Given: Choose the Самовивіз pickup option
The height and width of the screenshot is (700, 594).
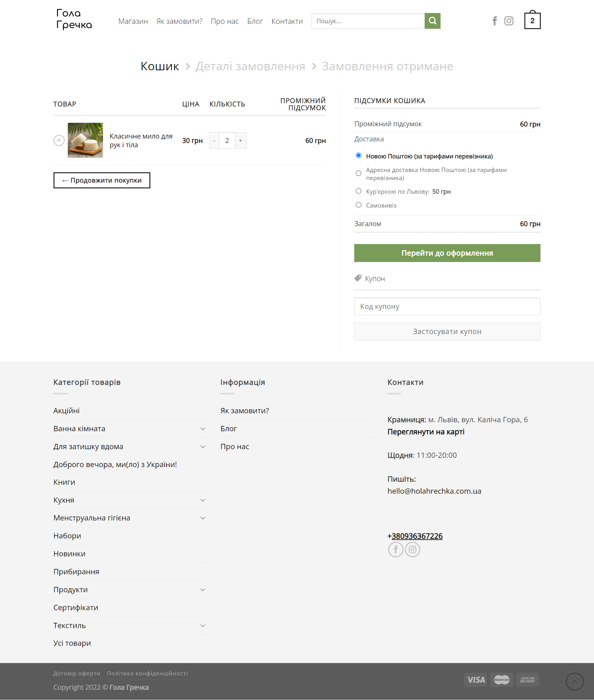Looking at the screenshot, I should [358, 205].
